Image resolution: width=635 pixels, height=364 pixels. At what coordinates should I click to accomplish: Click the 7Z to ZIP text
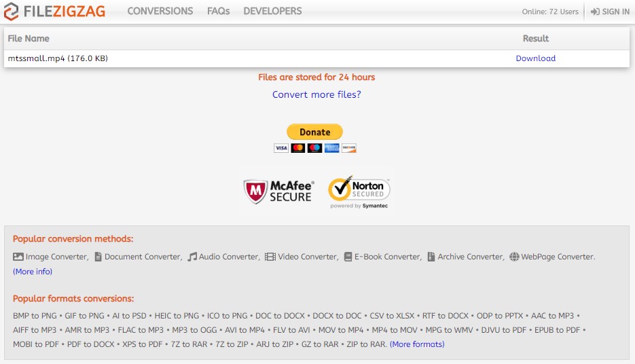(232, 344)
